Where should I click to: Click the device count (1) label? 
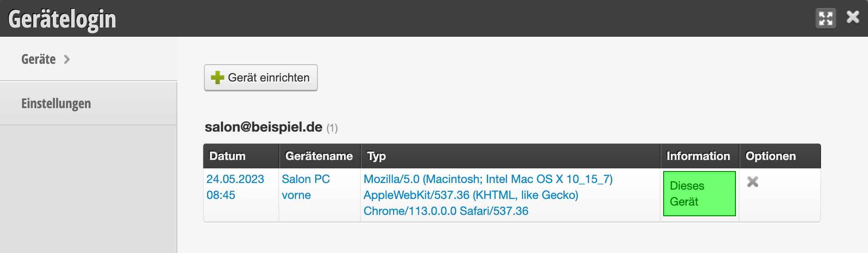[332, 128]
